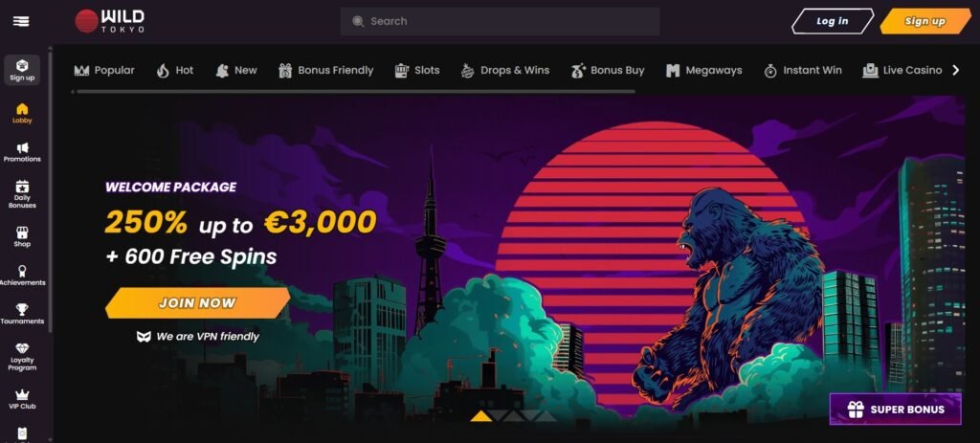Focus the Search input field

[x=500, y=21]
